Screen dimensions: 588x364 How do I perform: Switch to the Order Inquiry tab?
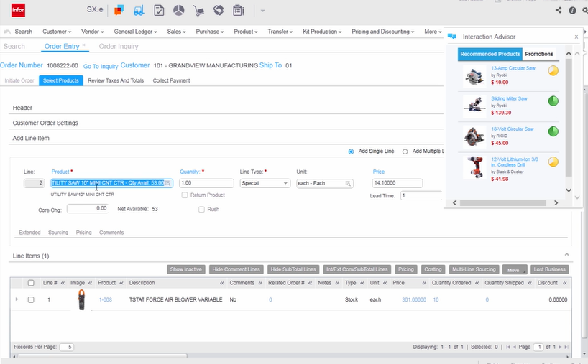coord(119,46)
